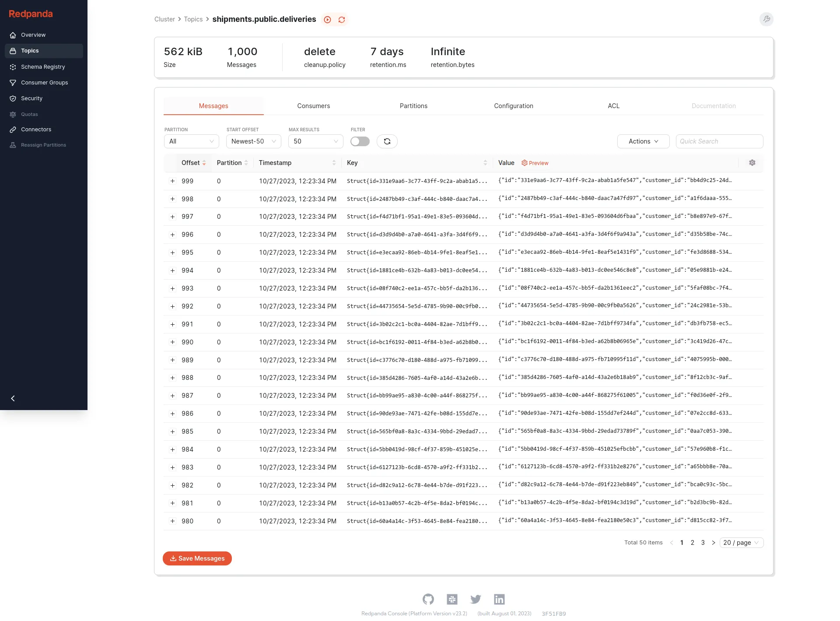Open the Connectors page

coord(36,129)
